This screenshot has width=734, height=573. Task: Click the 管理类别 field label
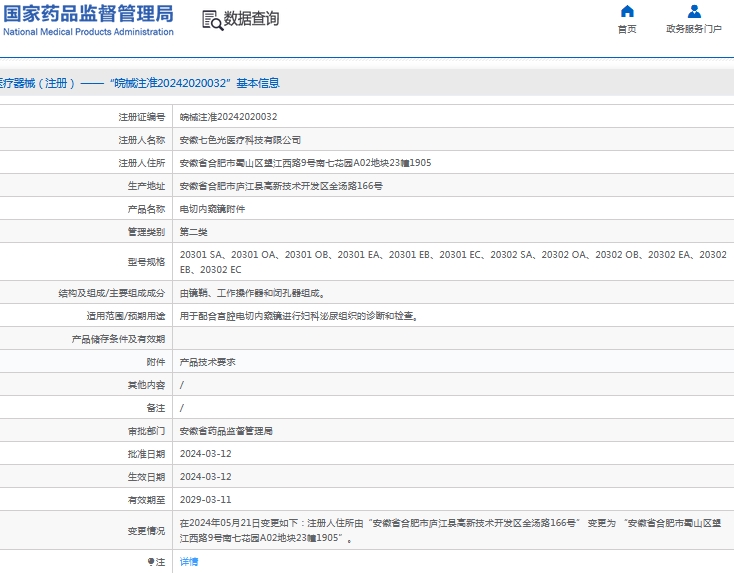tap(147, 232)
